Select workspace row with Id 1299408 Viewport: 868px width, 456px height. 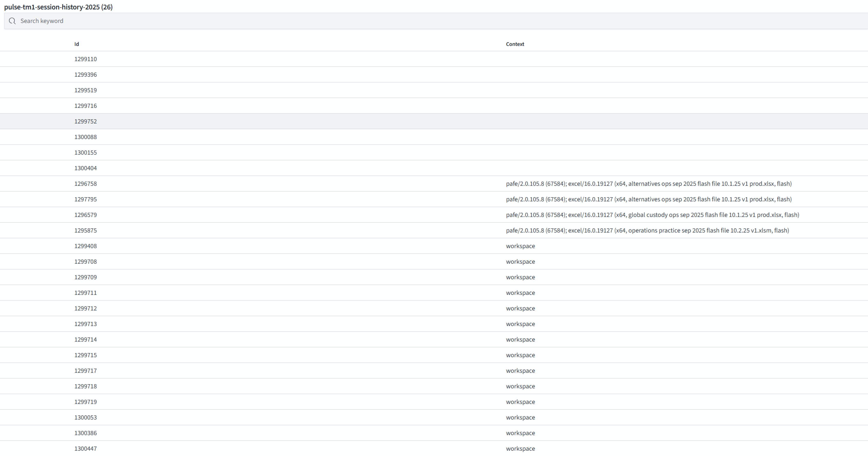[86, 246]
